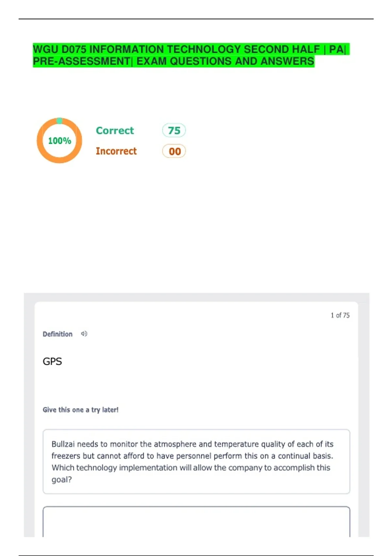Viewport: 392px width, 556px height.
Task: Click the word "goal?" ending the question
Action: (x=62, y=479)
